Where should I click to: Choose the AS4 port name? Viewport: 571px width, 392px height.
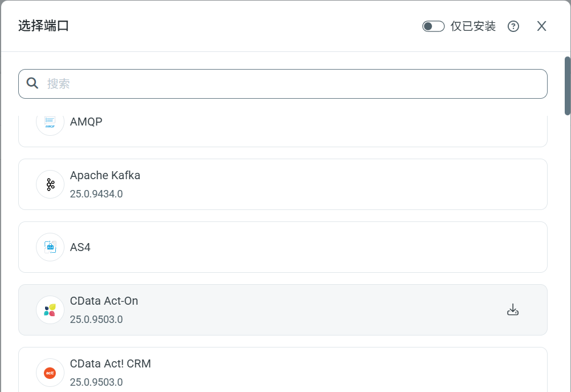[80, 247]
